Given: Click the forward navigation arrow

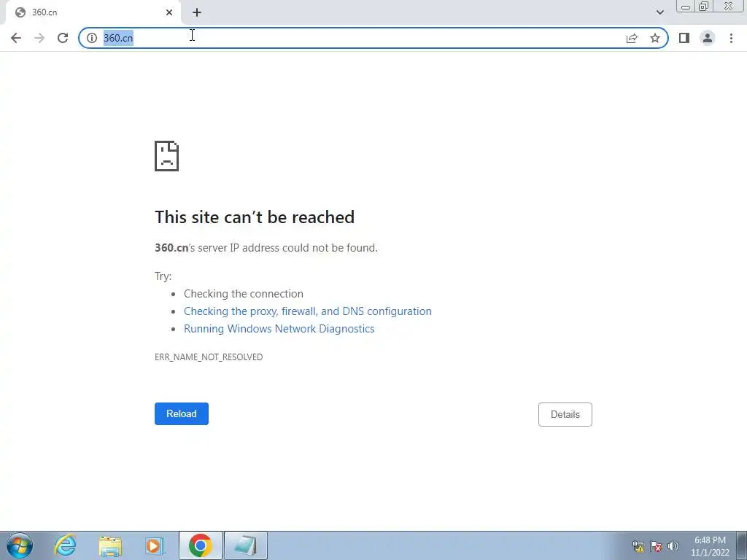Looking at the screenshot, I should pos(39,38).
